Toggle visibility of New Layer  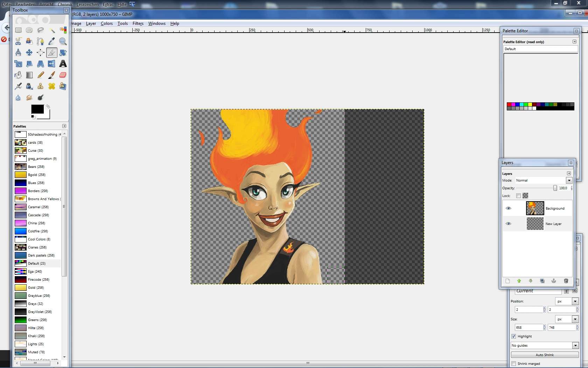tap(509, 224)
